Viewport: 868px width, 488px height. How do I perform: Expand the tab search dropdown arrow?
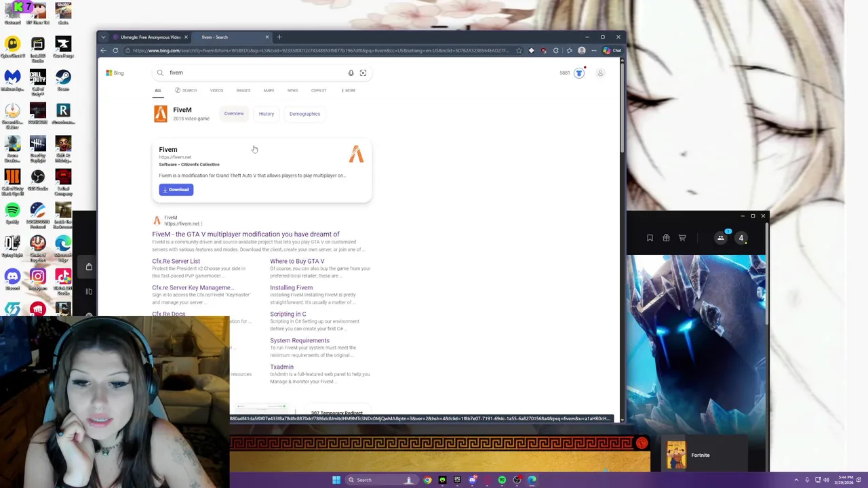point(103,37)
